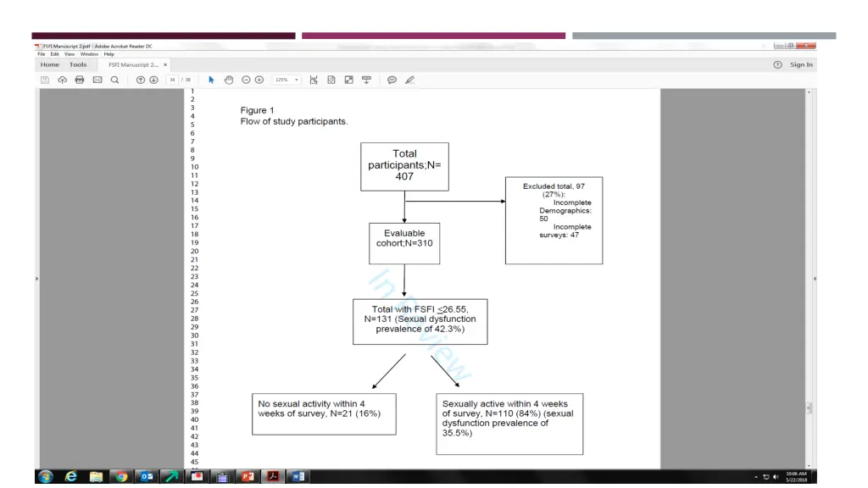Expand the right tools pane arrow
Screen dimensions: 868x488
(815, 279)
